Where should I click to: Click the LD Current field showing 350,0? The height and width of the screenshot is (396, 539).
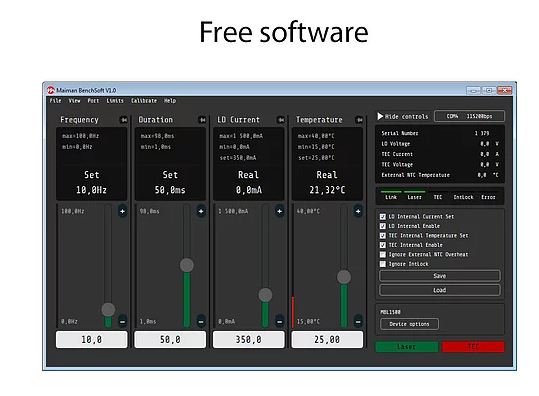pos(249,340)
